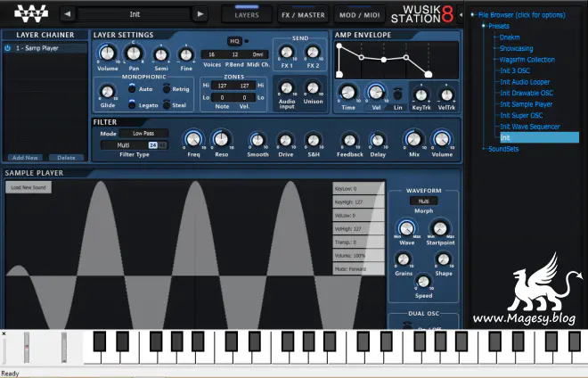The height and width of the screenshot is (378, 588).
Task: Switch to the FX / MASTER tab
Action: click(x=303, y=14)
